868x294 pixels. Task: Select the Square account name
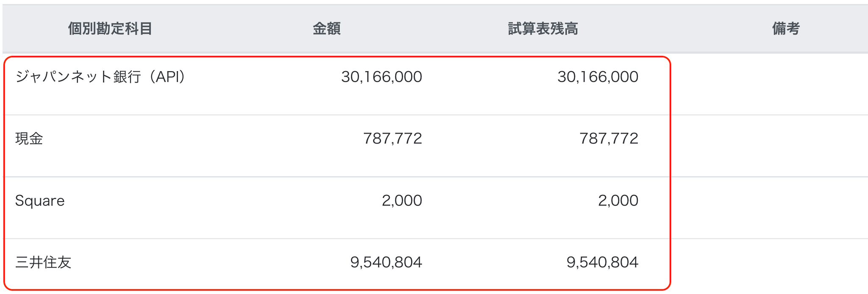coord(40,201)
